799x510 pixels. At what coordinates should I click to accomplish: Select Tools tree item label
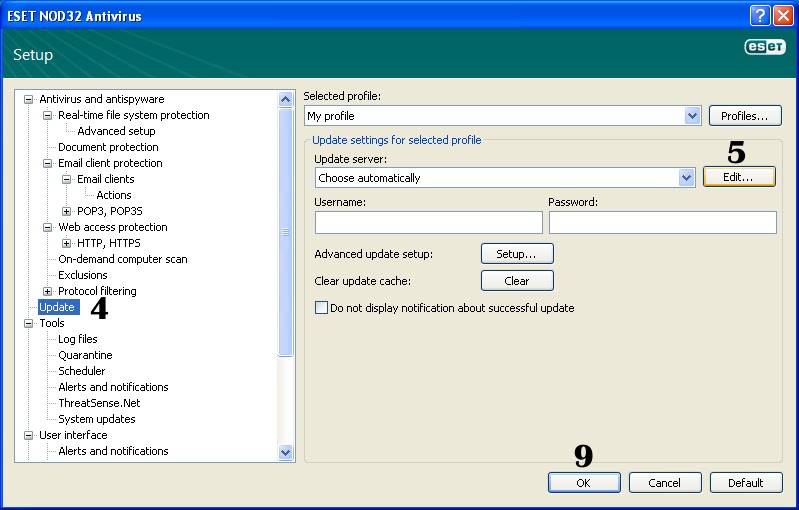coord(52,323)
